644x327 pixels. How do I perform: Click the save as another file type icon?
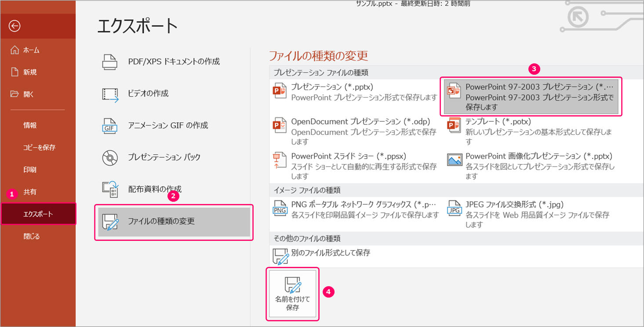click(281, 257)
